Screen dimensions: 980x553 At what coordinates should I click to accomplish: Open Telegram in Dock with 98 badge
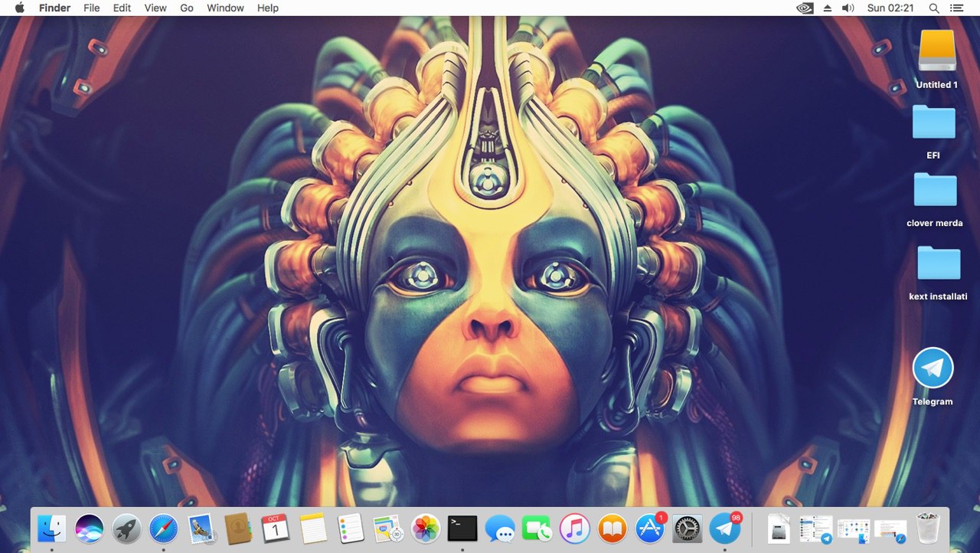coord(725,528)
